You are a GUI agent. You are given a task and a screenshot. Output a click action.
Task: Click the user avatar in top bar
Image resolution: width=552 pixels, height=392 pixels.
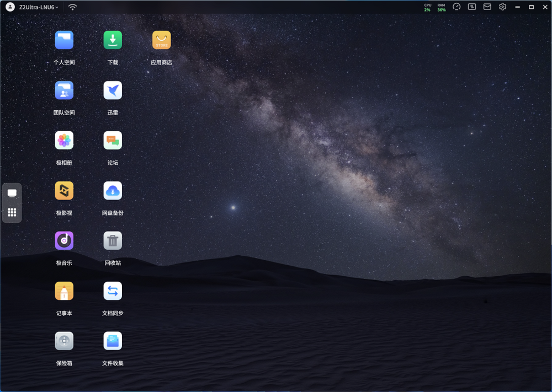(x=10, y=7)
